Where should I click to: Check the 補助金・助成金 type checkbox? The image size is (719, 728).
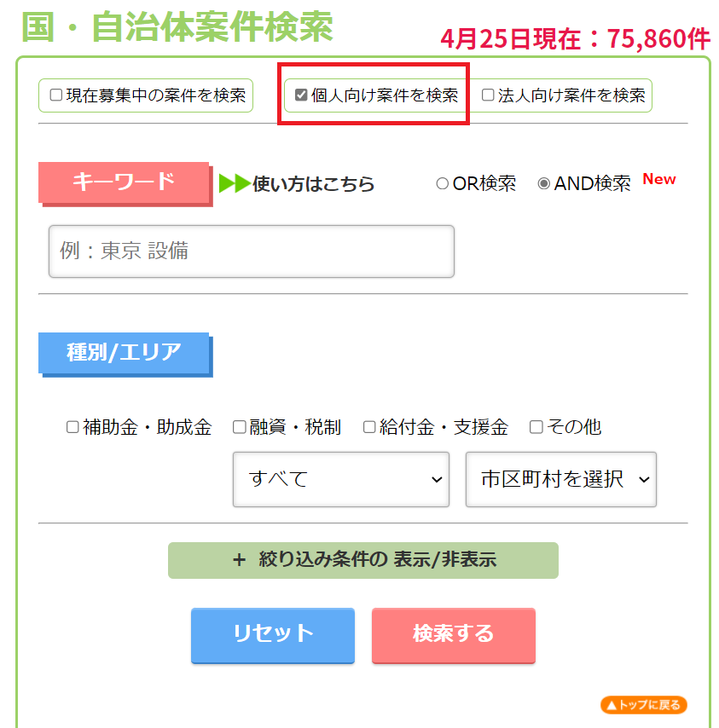point(73,427)
